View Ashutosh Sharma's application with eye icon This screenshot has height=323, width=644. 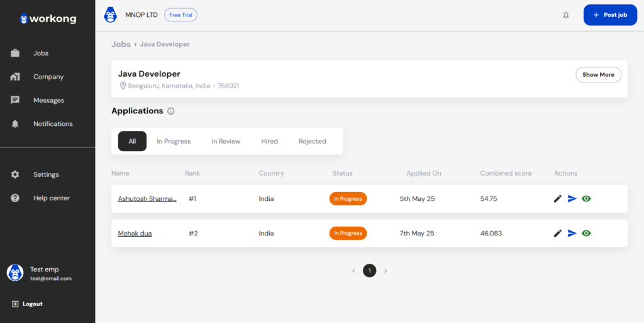(587, 199)
